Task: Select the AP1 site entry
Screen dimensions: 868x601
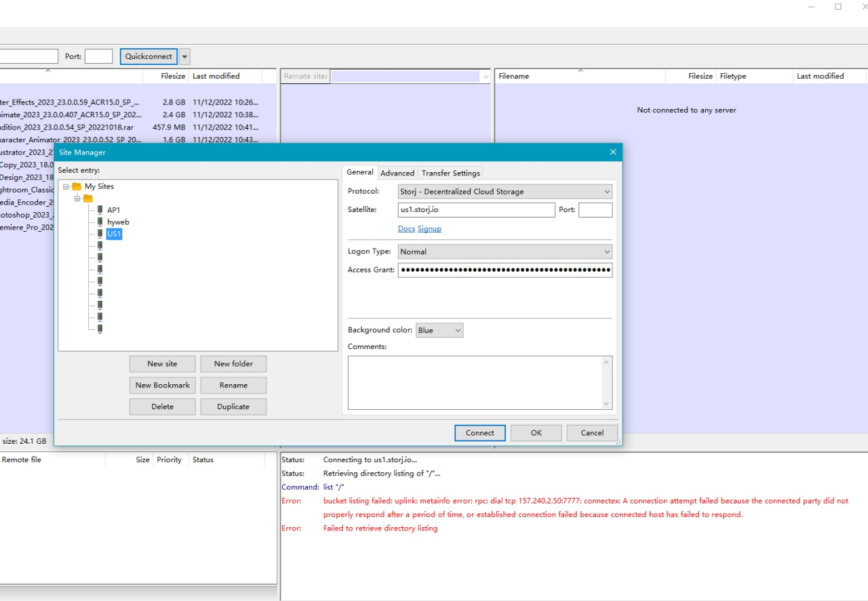Action: pyautogui.click(x=113, y=210)
